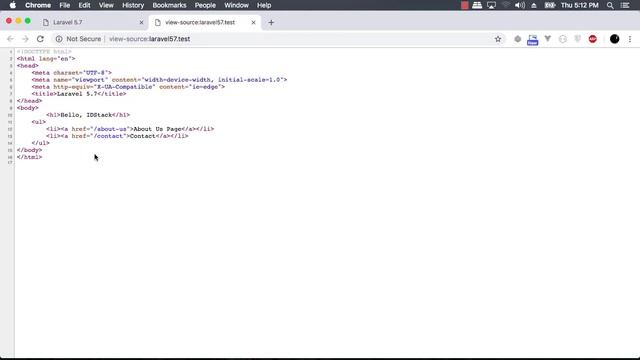Click the red recording menu bar icon

(x=464, y=5)
